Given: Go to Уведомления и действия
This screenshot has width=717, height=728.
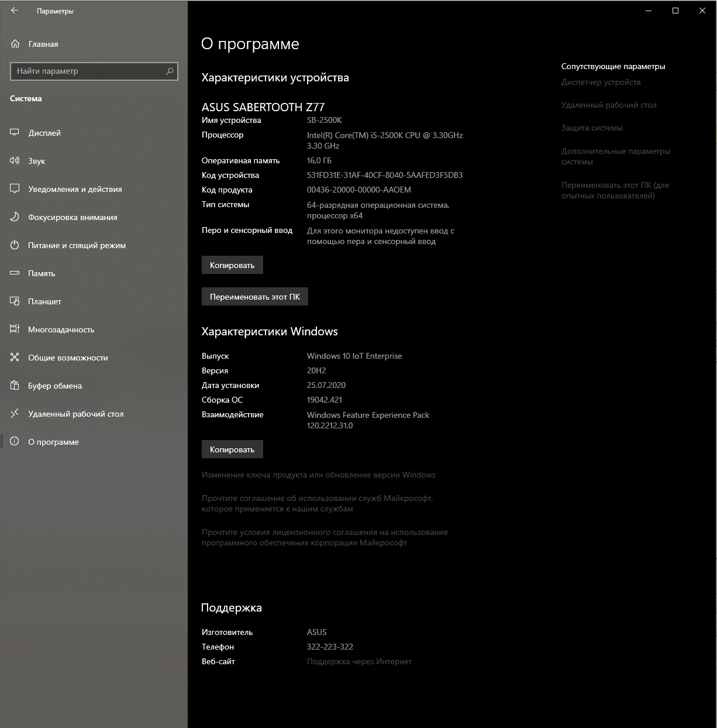Looking at the screenshot, I should (x=94, y=189).
